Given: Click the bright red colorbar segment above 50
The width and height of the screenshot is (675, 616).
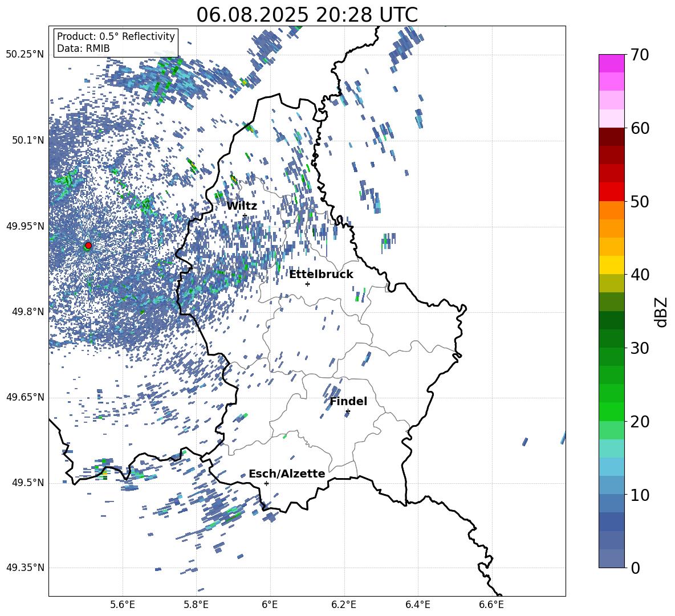Looking at the screenshot, I should 611,192.
